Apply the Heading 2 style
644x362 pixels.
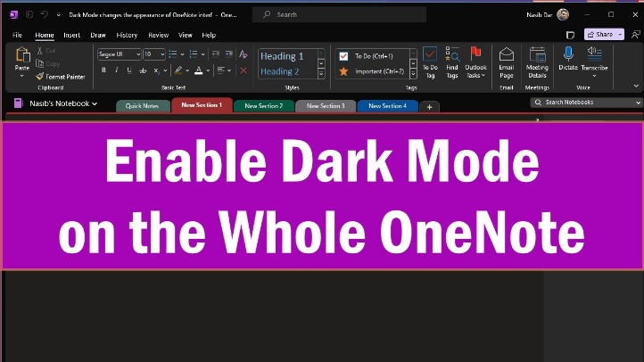point(280,71)
